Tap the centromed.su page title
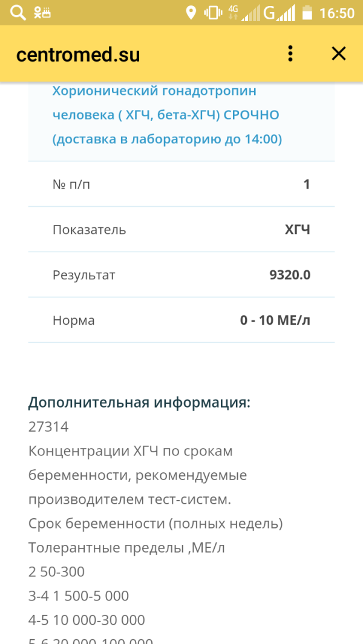The width and height of the screenshot is (363, 644). [78, 54]
